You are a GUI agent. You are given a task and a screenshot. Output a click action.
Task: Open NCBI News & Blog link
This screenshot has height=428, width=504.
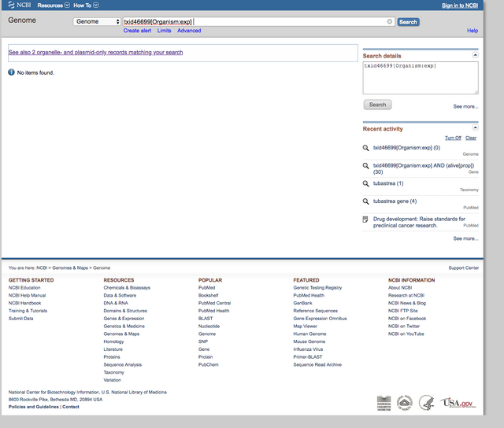coord(407,303)
